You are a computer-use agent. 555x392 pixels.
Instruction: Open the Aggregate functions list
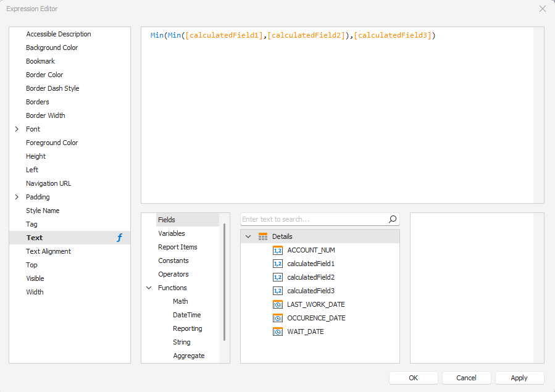click(189, 356)
